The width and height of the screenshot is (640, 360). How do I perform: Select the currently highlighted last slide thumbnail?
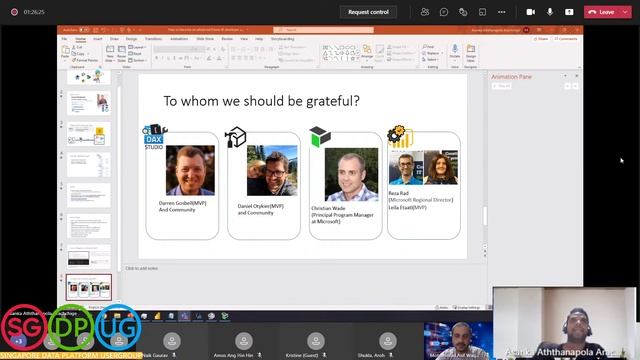(x=89, y=287)
